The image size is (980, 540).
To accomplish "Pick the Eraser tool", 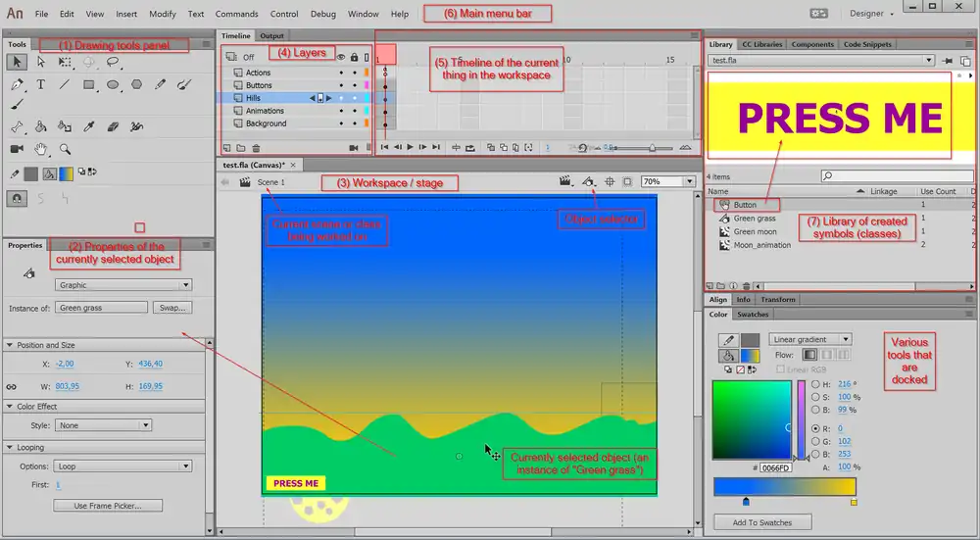I will click(x=112, y=126).
